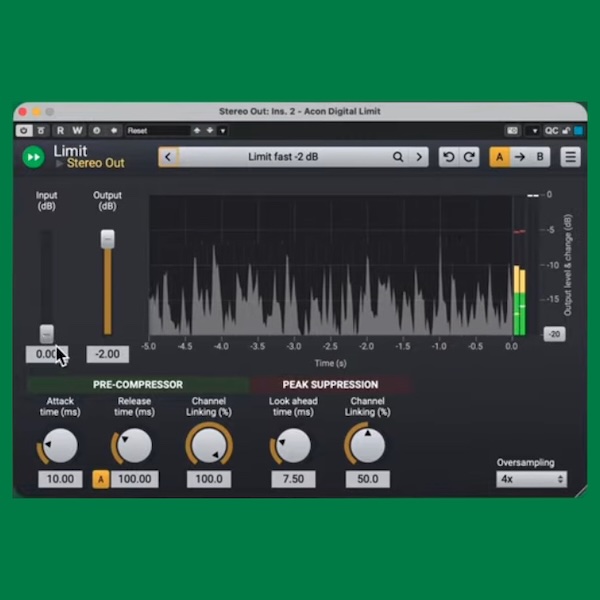
Task: Click the Output (dB) slider handle
Action: pyautogui.click(x=108, y=239)
